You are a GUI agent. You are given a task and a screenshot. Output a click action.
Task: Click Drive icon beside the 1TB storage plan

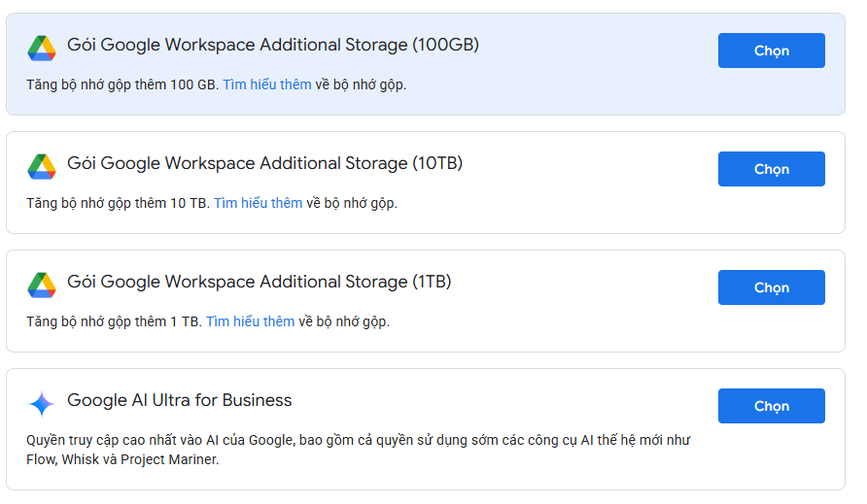[42, 286]
